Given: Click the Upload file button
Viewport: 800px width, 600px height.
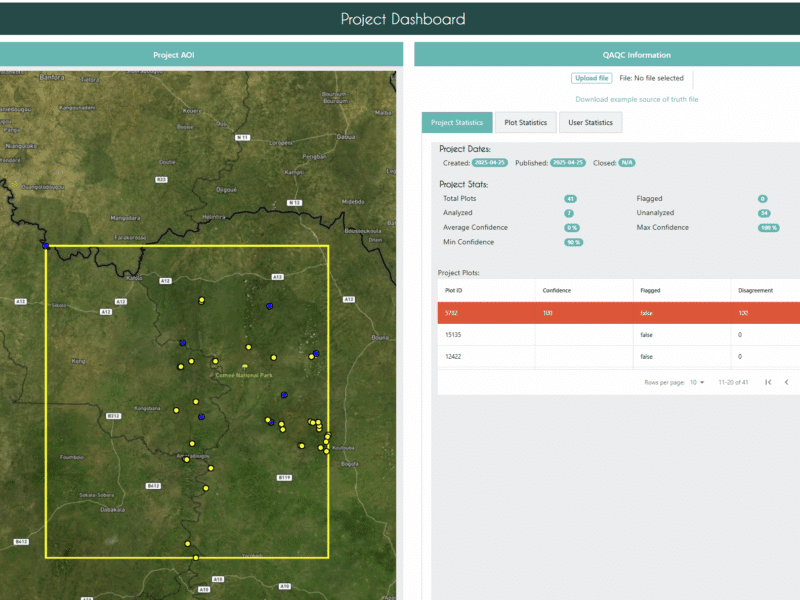Looking at the screenshot, I should point(591,78).
